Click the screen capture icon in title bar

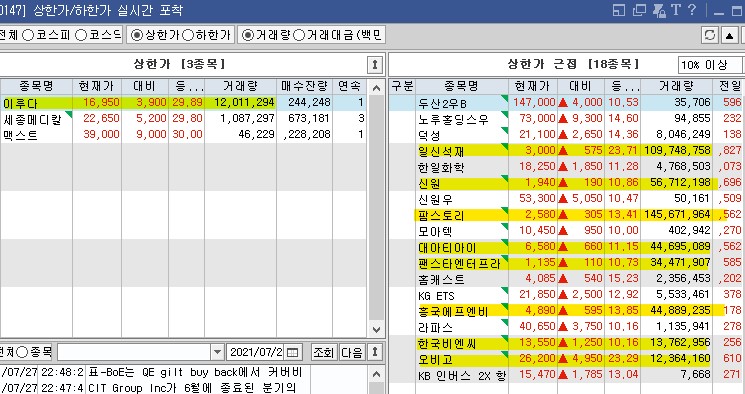point(659,10)
